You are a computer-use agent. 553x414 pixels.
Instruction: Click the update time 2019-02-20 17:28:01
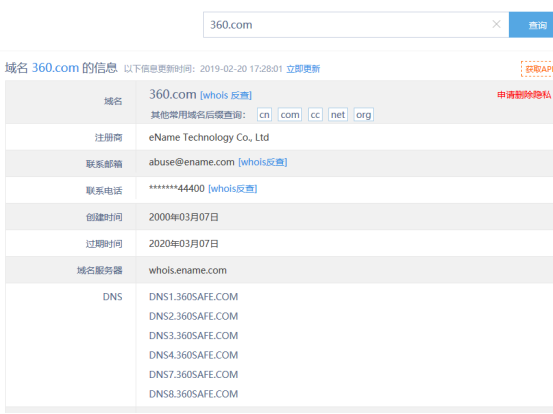point(241,69)
